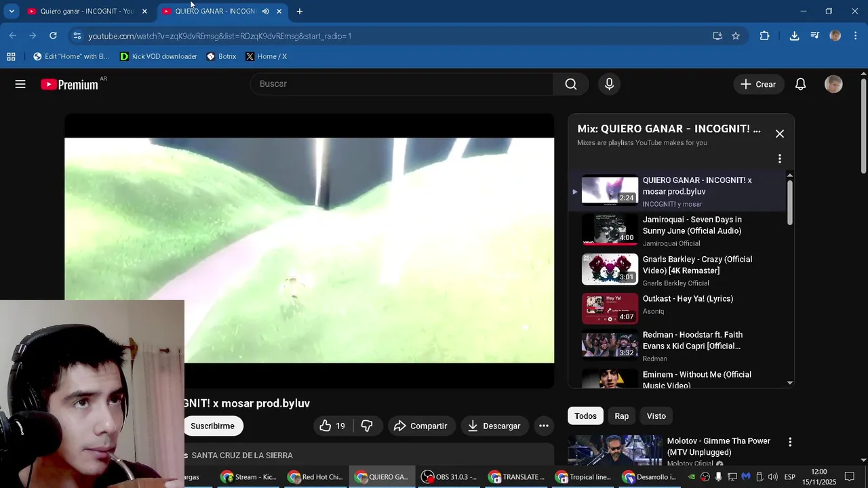The height and width of the screenshot is (488, 868).
Task: Go back with the browser arrow
Action: click(x=13, y=36)
